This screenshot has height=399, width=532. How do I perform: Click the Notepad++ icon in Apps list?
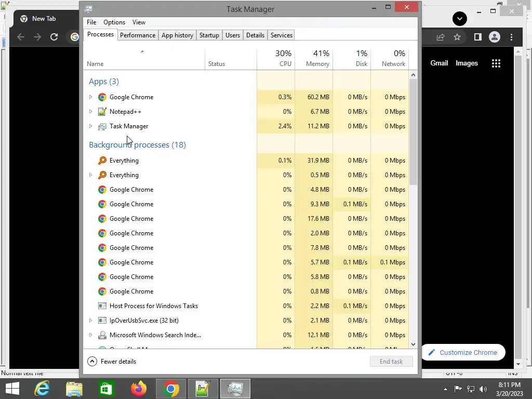coord(102,112)
